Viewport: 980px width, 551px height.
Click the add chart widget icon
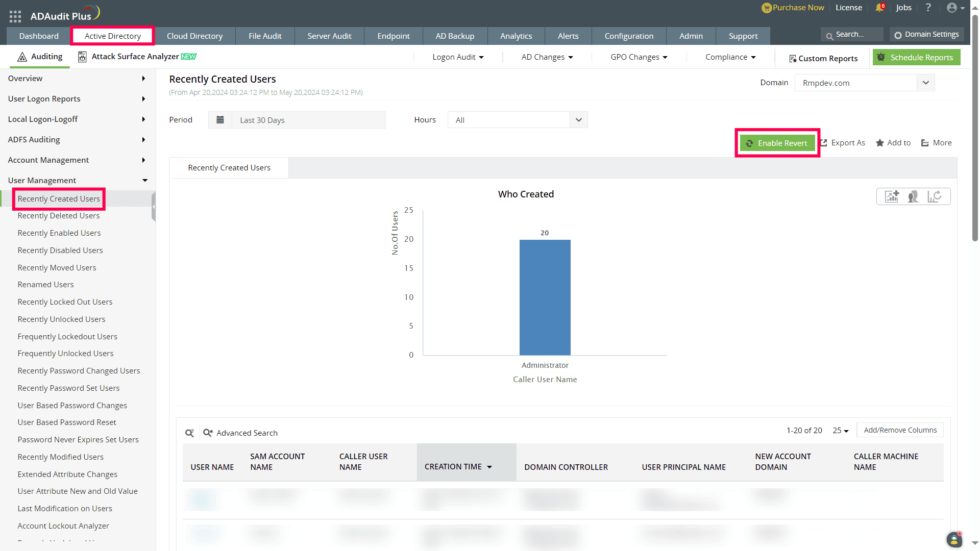(x=892, y=197)
